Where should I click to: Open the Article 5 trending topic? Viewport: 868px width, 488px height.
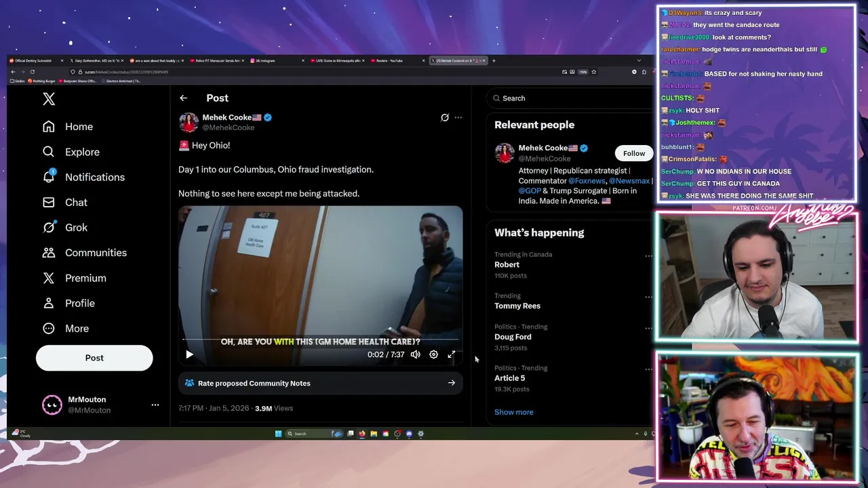coord(509,378)
